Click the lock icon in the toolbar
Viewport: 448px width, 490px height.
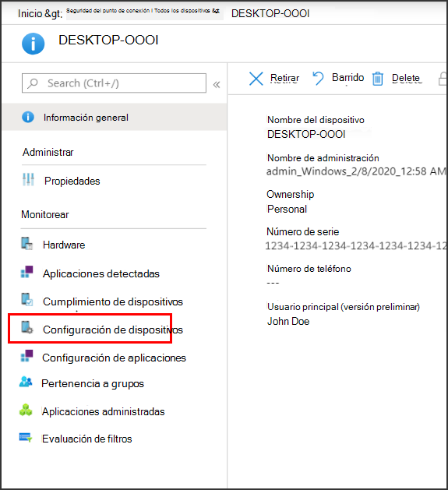tap(442, 79)
